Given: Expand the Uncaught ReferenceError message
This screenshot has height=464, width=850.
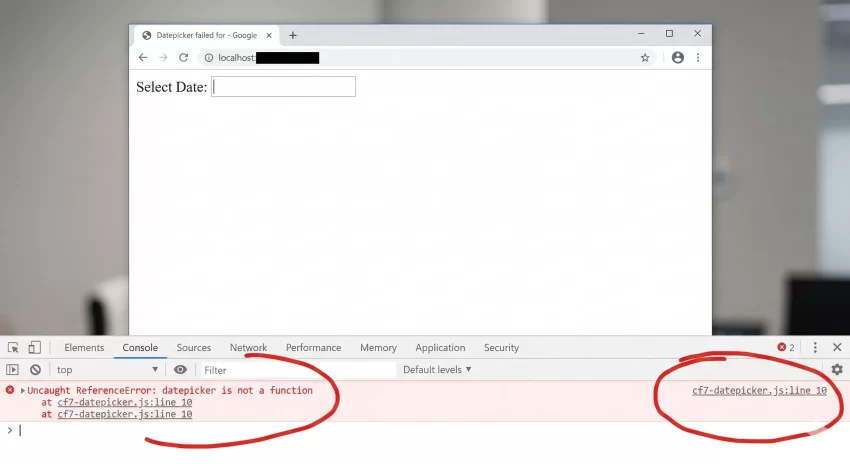Looking at the screenshot, I should pyautogui.click(x=23, y=390).
